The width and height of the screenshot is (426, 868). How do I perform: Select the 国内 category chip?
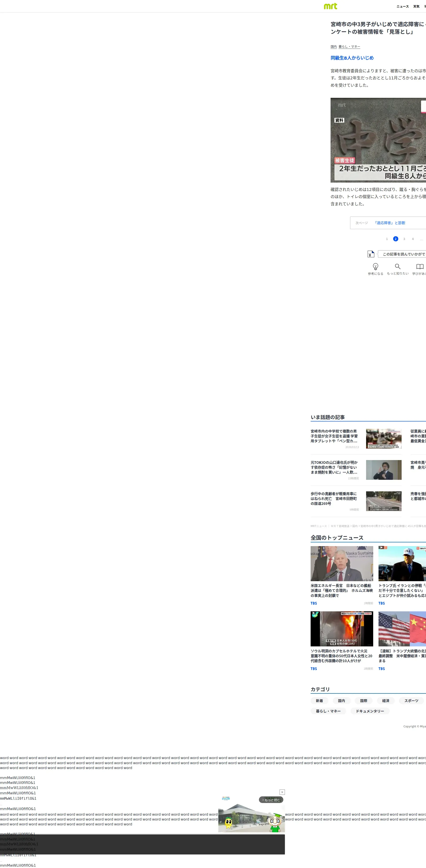click(341, 701)
